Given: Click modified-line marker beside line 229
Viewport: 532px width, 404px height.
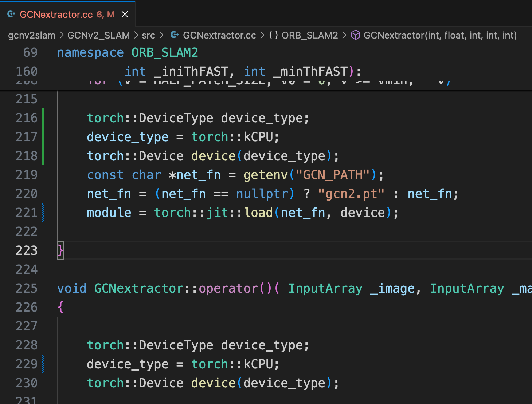Looking at the screenshot, I should pyautogui.click(x=43, y=364).
